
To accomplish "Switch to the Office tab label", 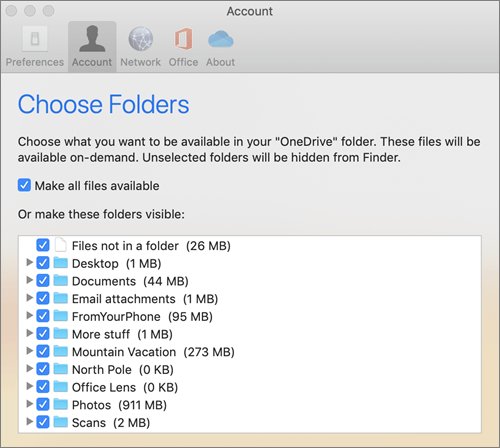I will [x=183, y=62].
